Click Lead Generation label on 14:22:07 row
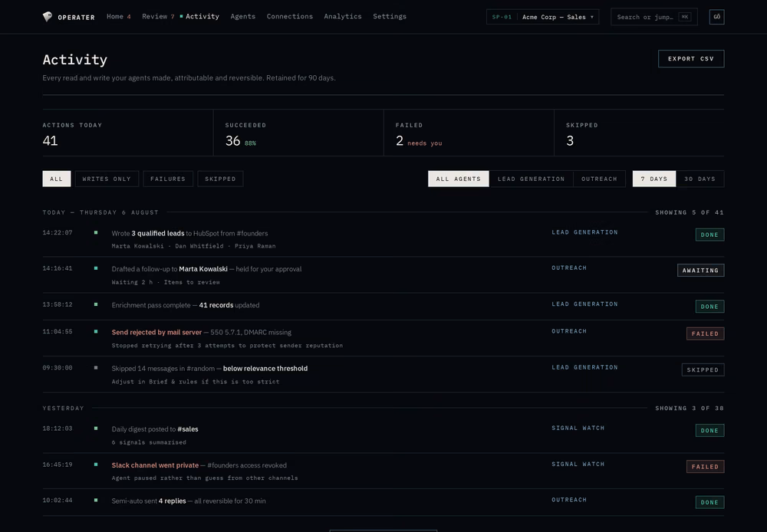767x532 pixels. 584,232
